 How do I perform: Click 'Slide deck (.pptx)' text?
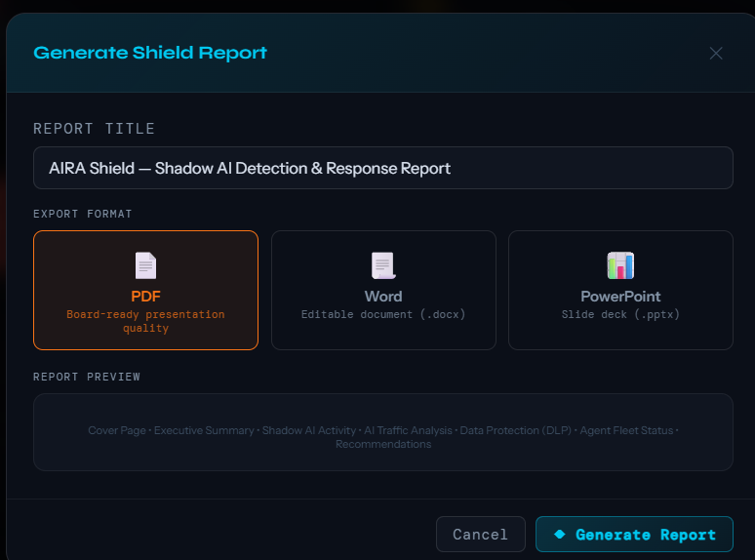click(620, 314)
